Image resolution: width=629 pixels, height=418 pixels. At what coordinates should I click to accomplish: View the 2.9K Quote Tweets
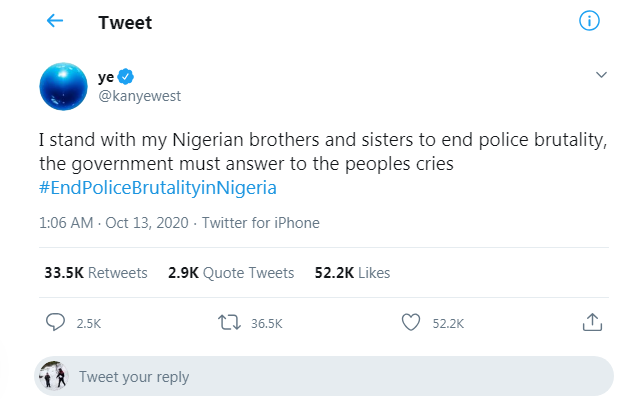(230, 272)
